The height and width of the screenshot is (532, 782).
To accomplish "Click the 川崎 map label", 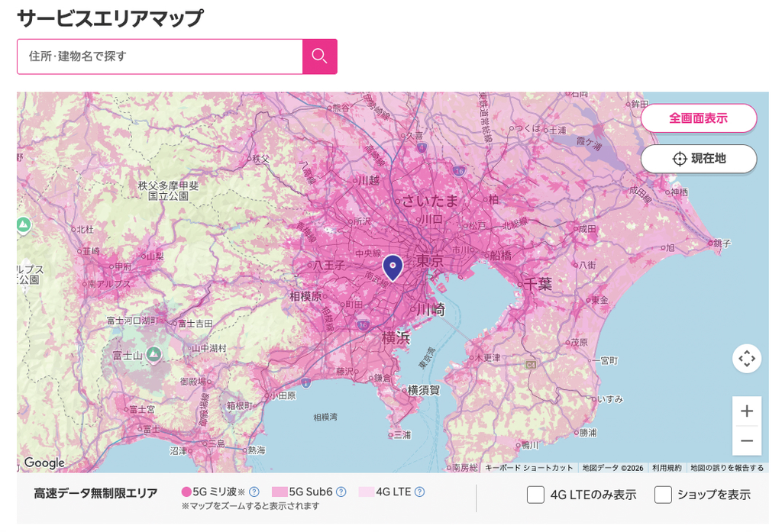I will [431, 310].
